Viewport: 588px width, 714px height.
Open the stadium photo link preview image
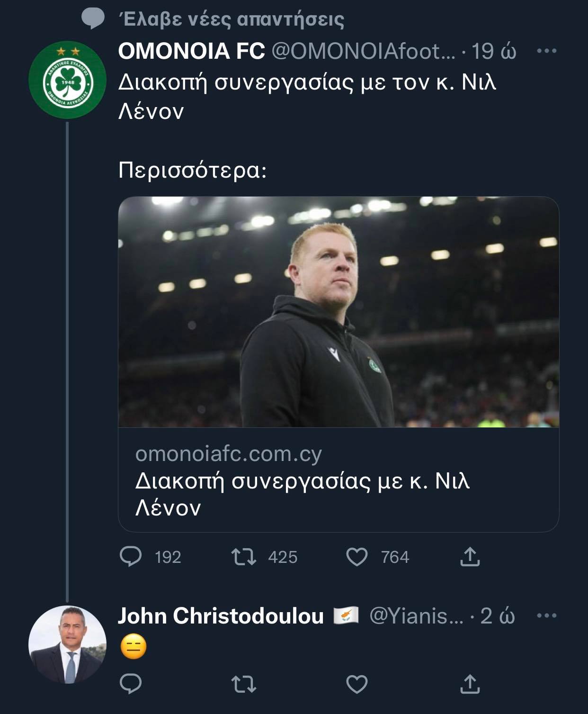click(x=339, y=312)
